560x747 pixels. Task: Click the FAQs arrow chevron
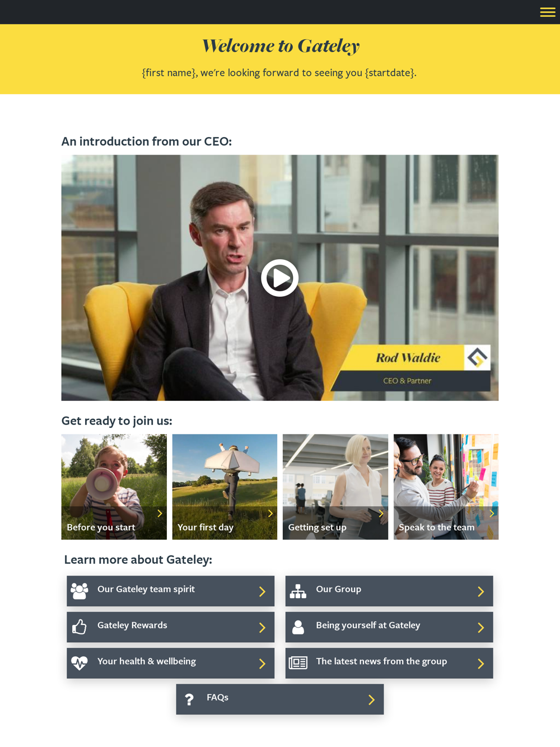tap(371, 699)
